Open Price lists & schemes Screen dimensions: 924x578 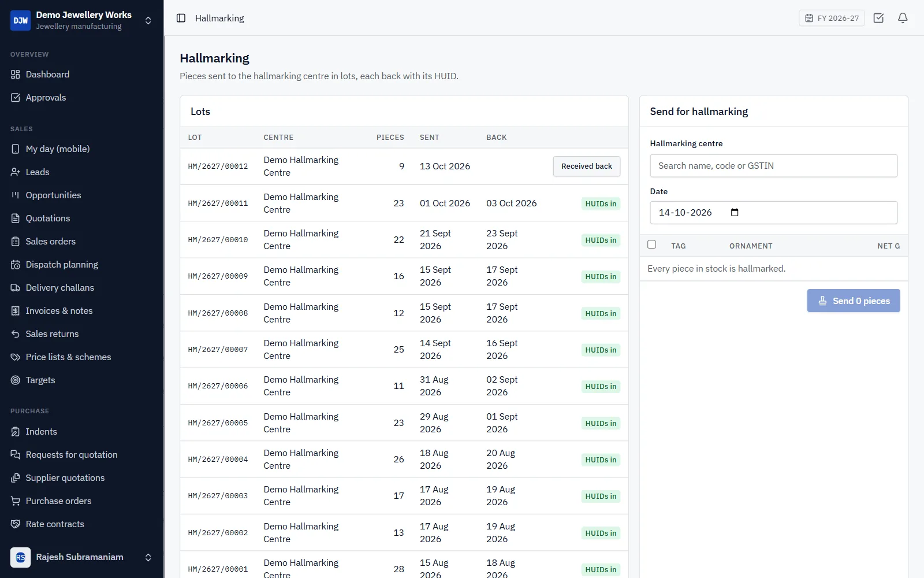81,357
